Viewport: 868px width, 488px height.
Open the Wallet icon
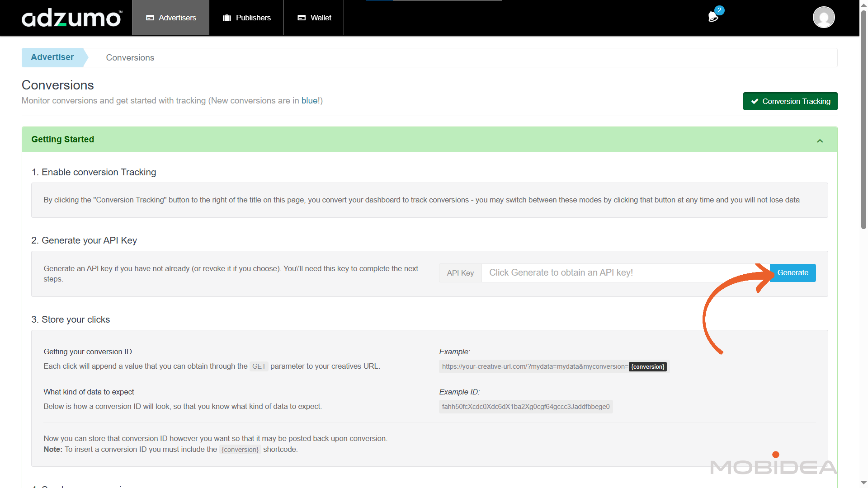point(302,18)
